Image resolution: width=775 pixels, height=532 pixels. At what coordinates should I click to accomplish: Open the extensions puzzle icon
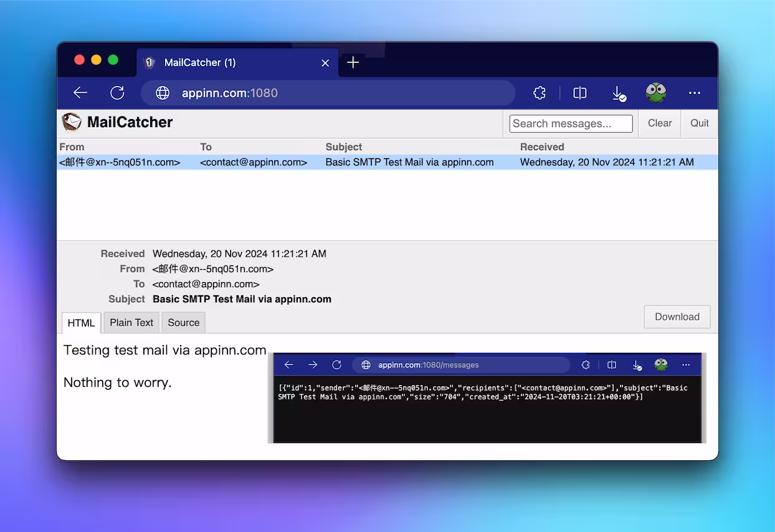[540, 93]
